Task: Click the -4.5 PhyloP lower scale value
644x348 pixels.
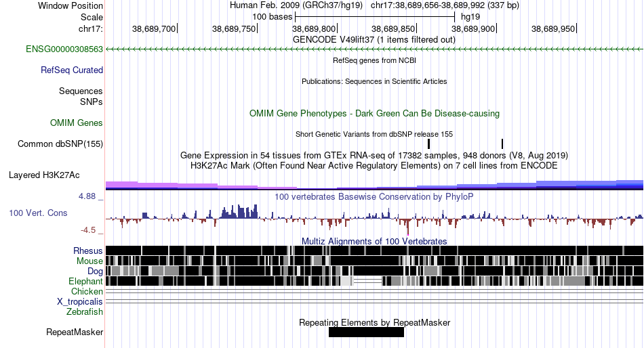Action: (88, 230)
